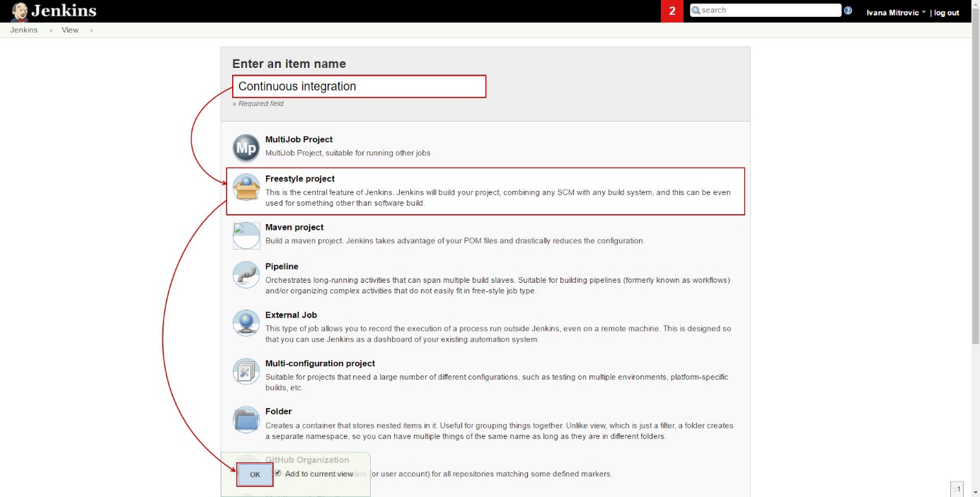Image resolution: width=980 pixels, height=497 pixels.
Task: Open the Ivana Mitrovic user link
Action: 893,13
